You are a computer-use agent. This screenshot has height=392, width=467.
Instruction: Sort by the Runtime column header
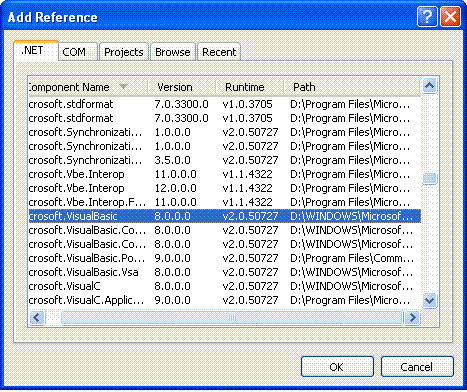pos(250,87)
